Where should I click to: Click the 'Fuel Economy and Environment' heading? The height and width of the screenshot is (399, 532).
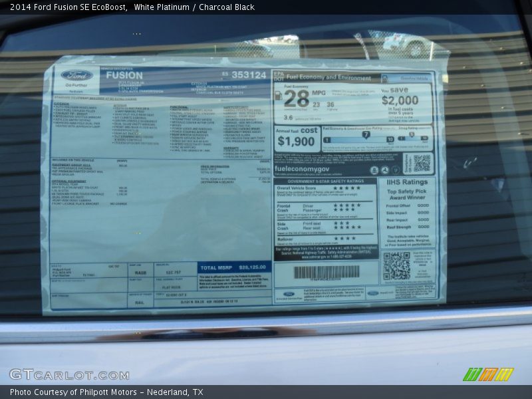(329, 77)
